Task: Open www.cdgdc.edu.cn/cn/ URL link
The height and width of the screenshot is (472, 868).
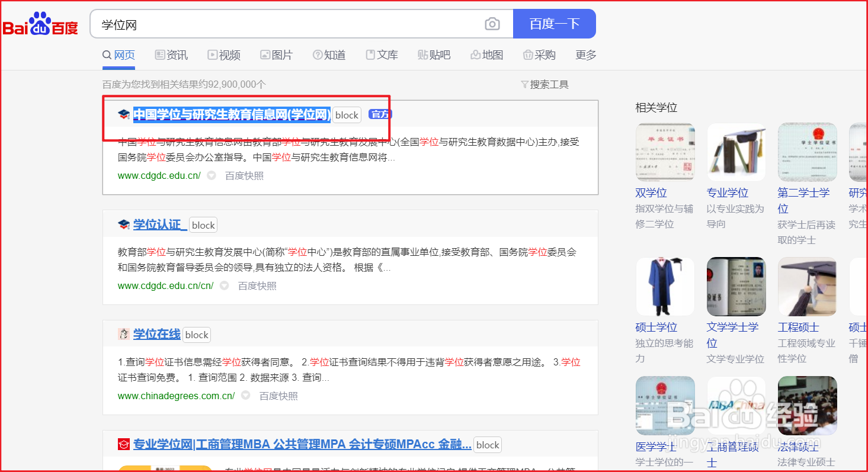Action: [x=166, y=286]
